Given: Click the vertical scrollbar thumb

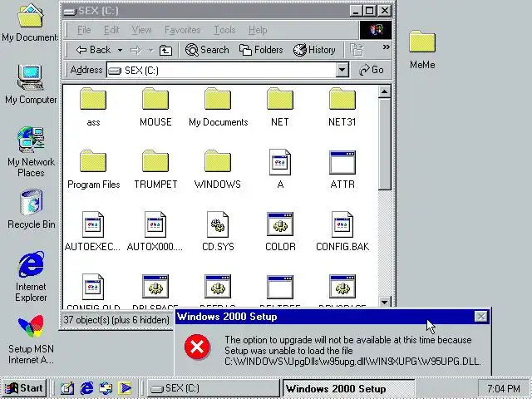Looking at the screenshot, I should point(384,144).
